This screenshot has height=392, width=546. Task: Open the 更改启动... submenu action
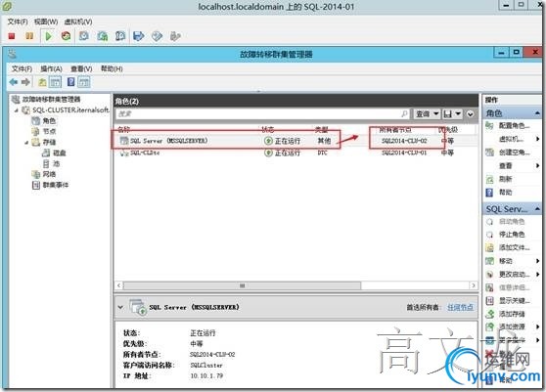click(x=512, y=274)
